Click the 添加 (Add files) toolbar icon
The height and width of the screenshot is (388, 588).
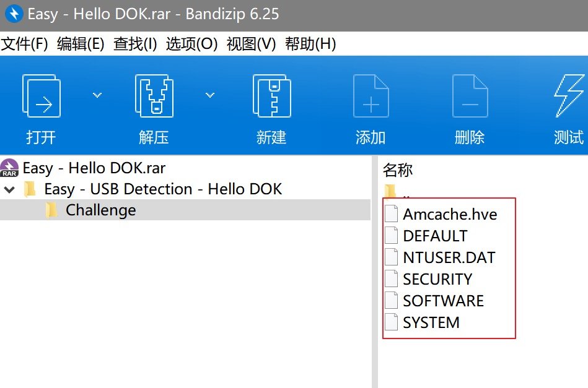(x=370, y=96)
